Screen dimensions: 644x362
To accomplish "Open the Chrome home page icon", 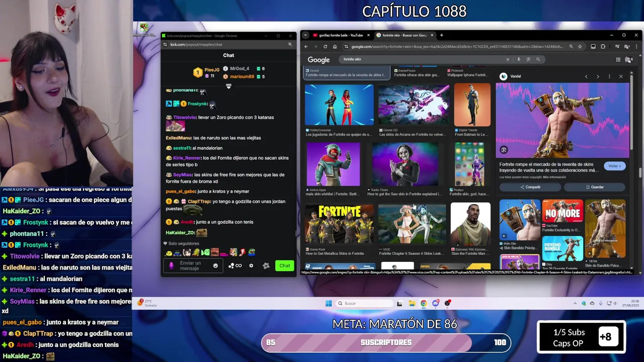I will point(335,47).
